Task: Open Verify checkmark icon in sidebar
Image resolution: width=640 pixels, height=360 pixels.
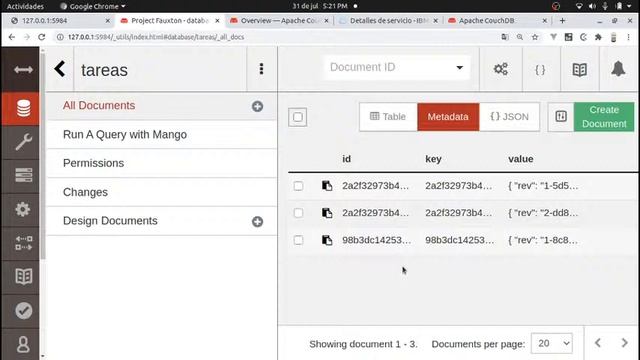Action: 23,311
